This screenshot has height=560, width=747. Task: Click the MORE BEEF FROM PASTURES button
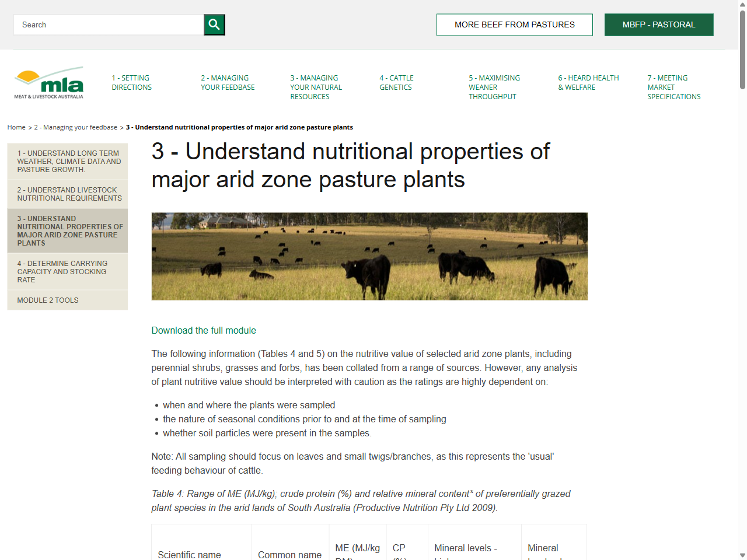[x=514, y=24]
